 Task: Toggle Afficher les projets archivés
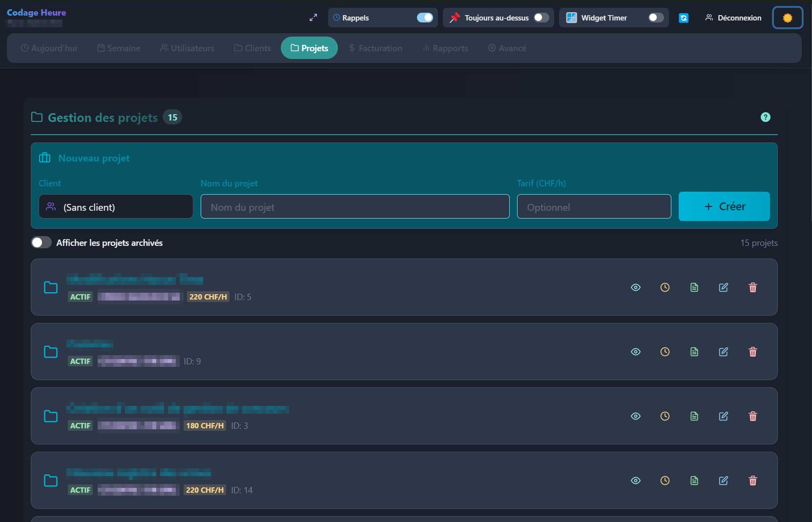click(x=42, y=243)
